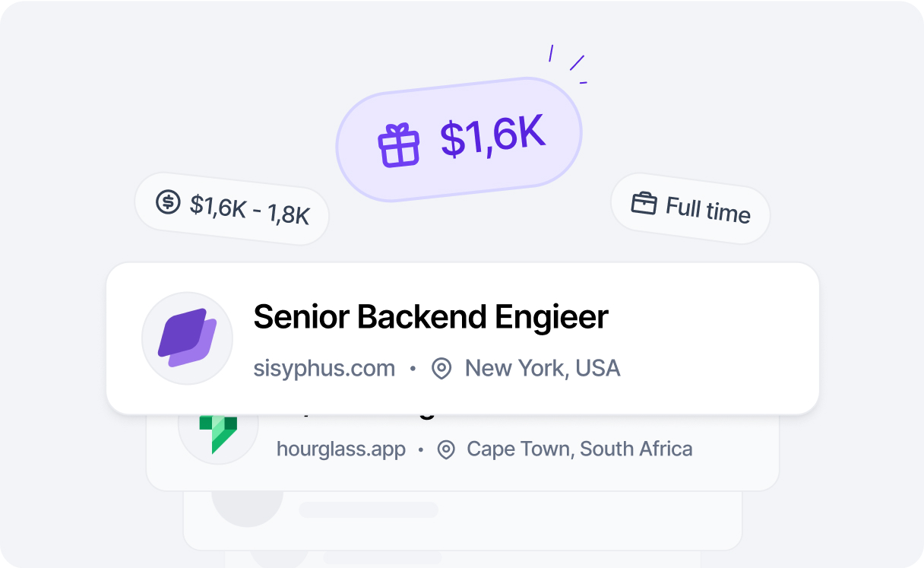Click the purple Sisyphus company logo
Image resolution: width=924 pixels, height=568 pixels.
[187, 338]
